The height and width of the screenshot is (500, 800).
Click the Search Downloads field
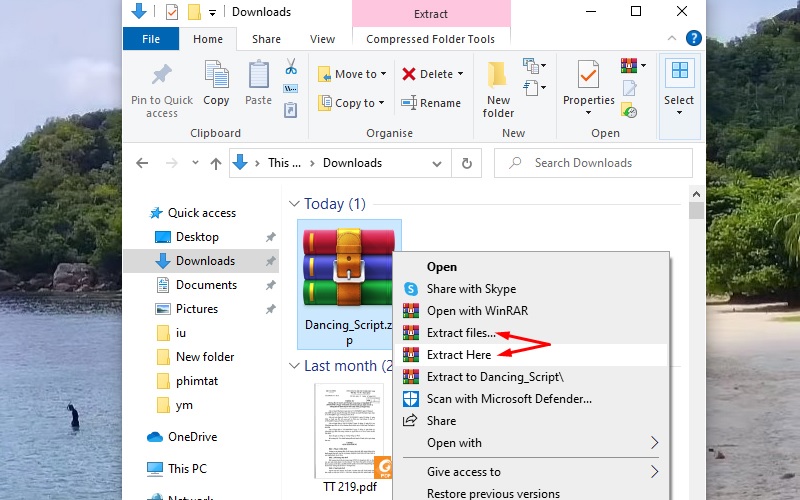[593, 163]
